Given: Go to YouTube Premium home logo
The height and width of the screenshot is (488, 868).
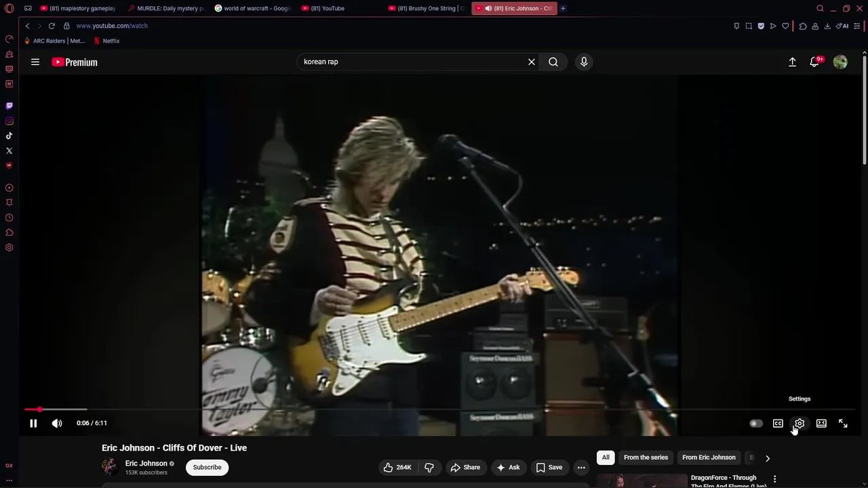Looking at the screenshot, I should click(75, 62).
